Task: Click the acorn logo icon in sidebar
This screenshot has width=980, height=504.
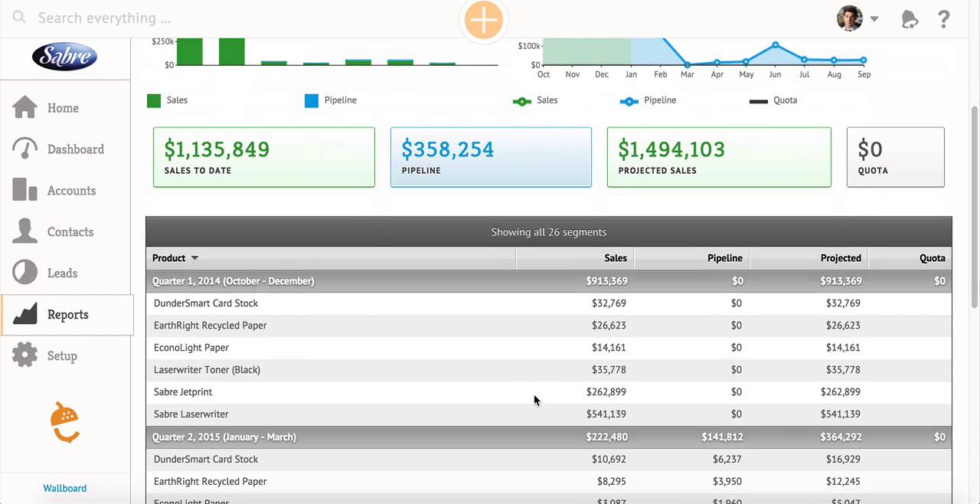Action: point(65,423)
